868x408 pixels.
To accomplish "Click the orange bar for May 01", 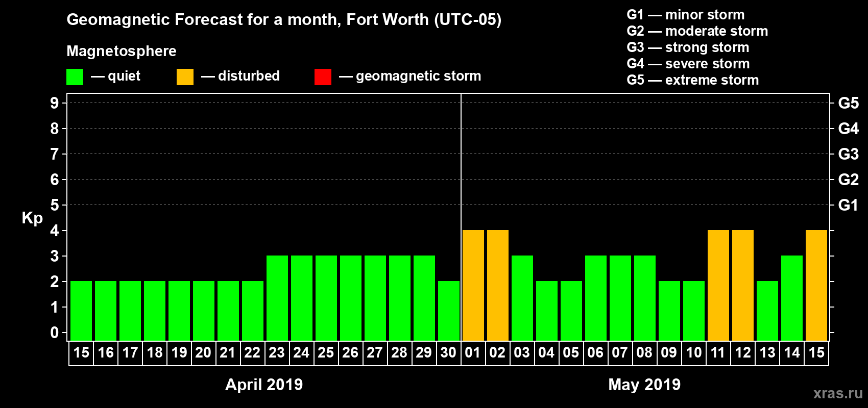I will (x=473, y=285).
